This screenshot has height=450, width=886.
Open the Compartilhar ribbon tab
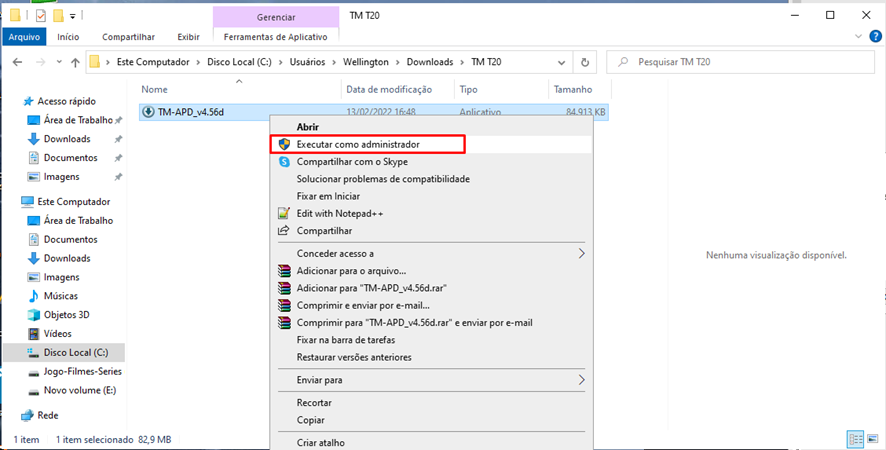pyautogui.click(x=128, y=37)
